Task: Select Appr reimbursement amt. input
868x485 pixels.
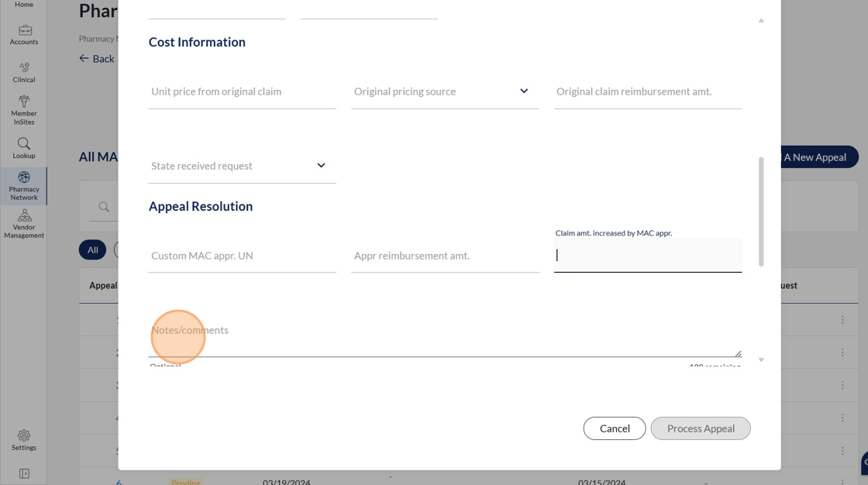Action: pos(444,256)
